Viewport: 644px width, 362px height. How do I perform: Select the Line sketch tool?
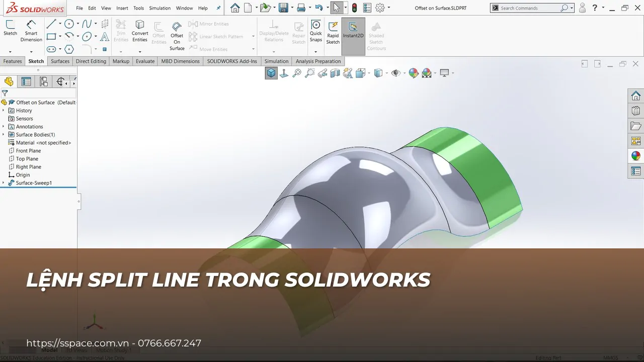click(x=51, y=24)
